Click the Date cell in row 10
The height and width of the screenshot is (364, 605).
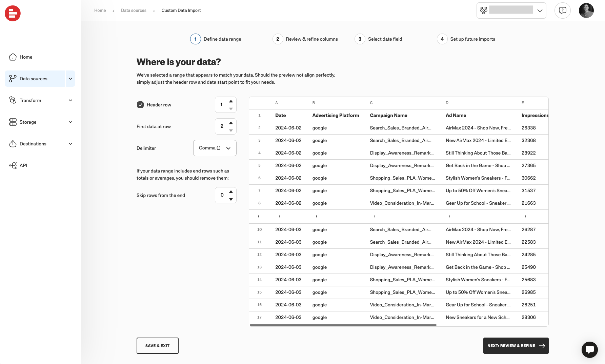coord(288,229)
